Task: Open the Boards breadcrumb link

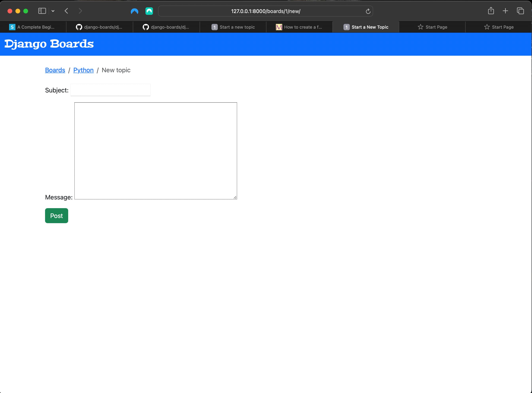Action: [55, 70]
